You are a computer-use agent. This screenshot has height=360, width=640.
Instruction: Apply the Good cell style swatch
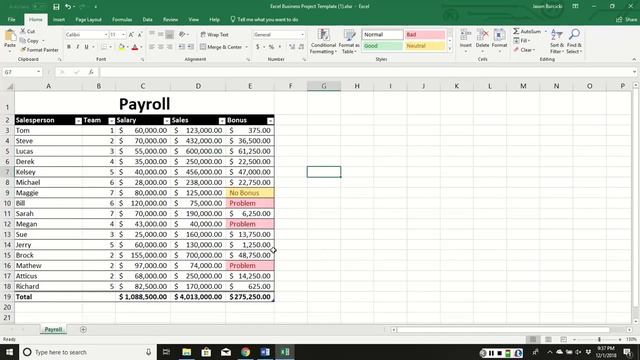pyautogui.click(x=382, y=46)
